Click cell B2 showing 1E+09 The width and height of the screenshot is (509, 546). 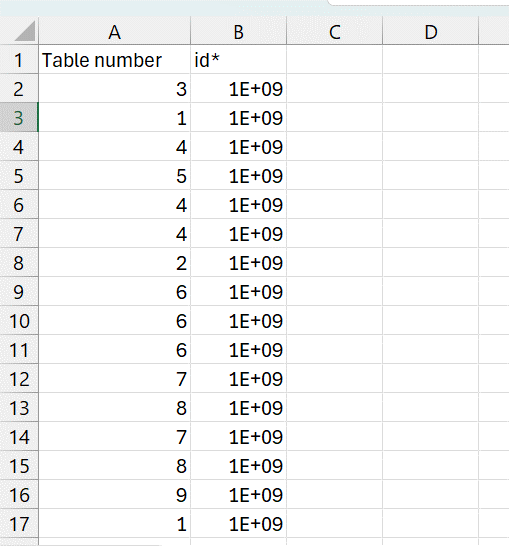tap(238, 89)
